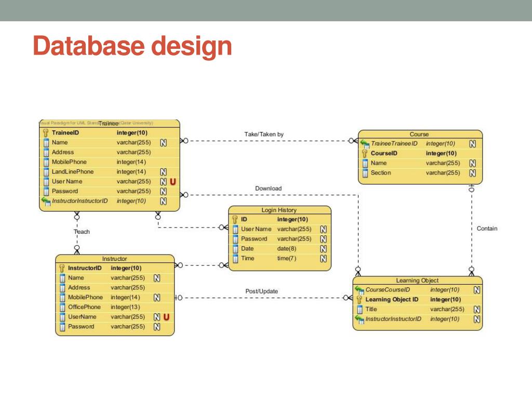The image size is (532, 399).
Task: Click the Take/Taken by relationship label
Action: click(264, 135)
